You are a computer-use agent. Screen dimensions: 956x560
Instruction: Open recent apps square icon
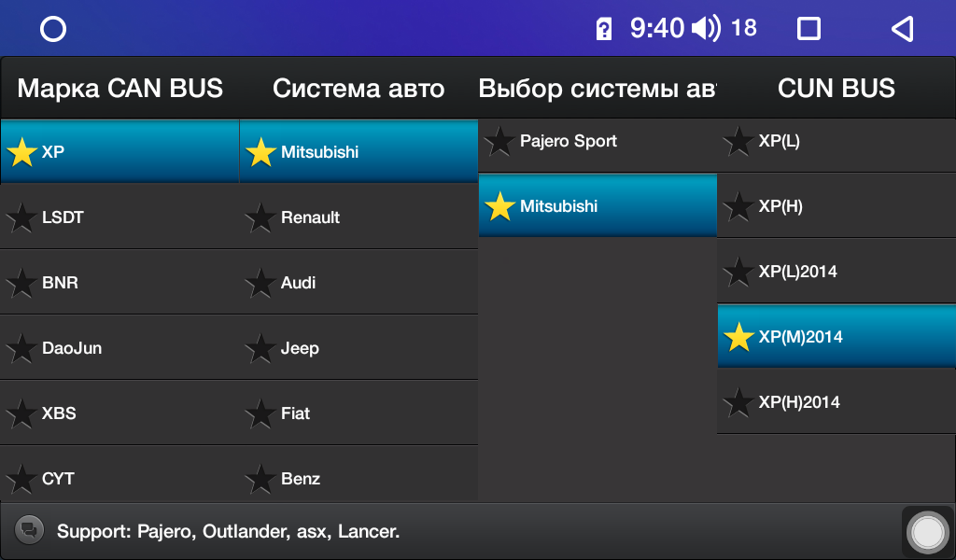[x=808, y=29]
